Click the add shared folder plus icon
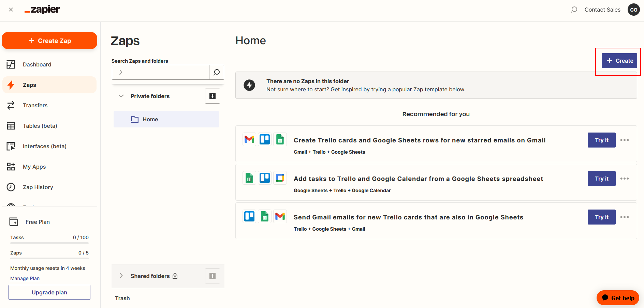This screenshot has height=308, width=644. point(212,276)
